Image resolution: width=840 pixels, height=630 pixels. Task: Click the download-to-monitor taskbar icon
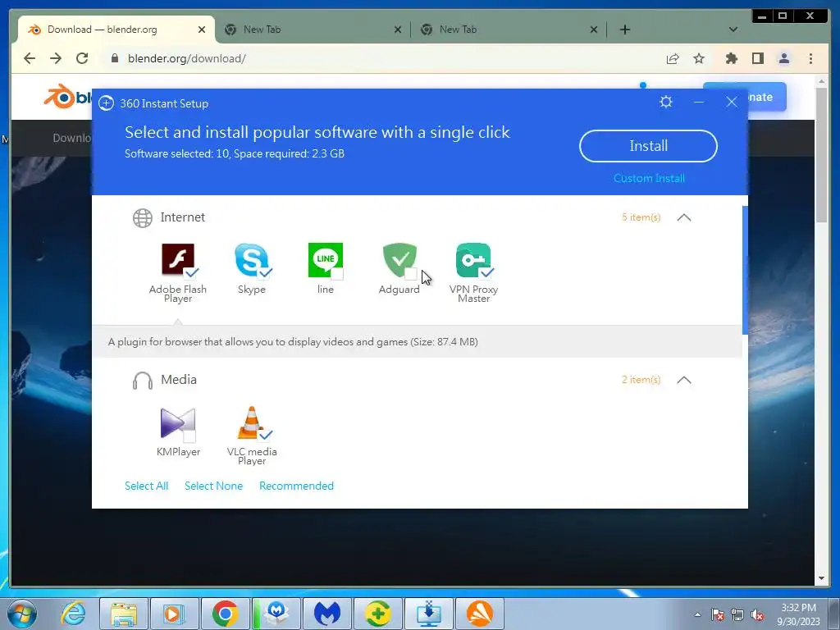click(x=428, y=614)
